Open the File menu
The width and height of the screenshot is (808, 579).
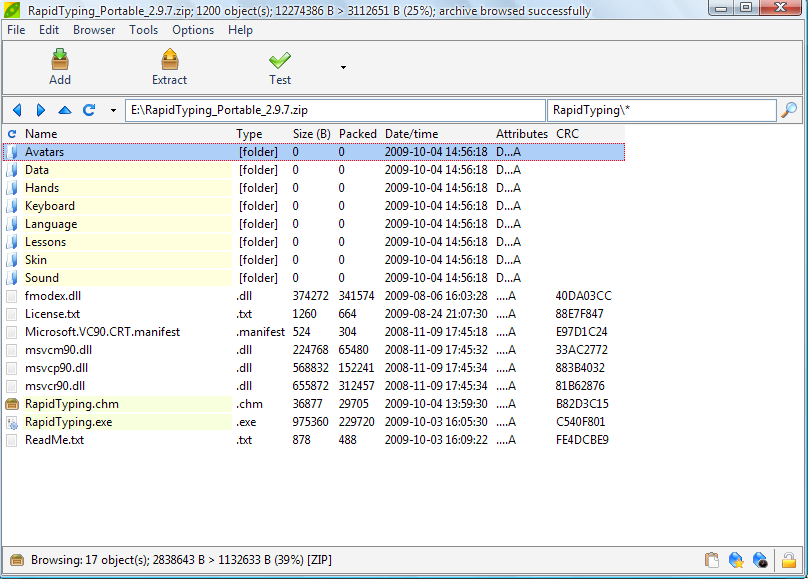(x=16, y=30)
